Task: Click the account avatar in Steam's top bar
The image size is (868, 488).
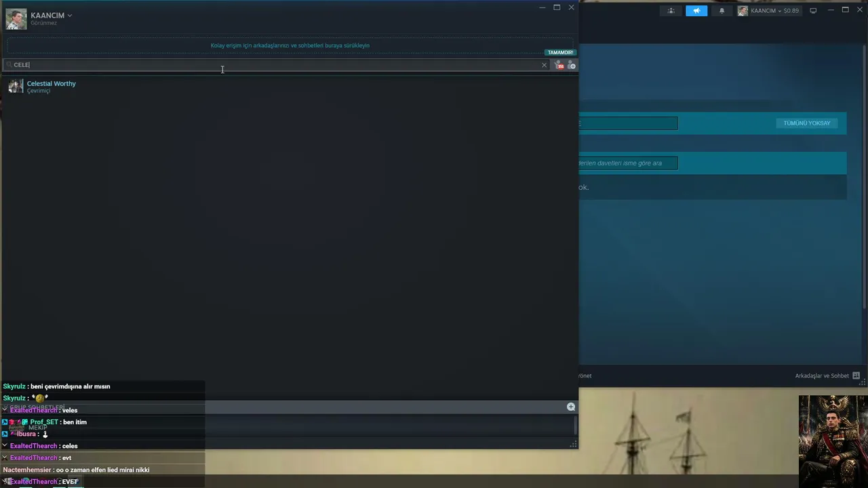Action: click(x=743, y=11)
